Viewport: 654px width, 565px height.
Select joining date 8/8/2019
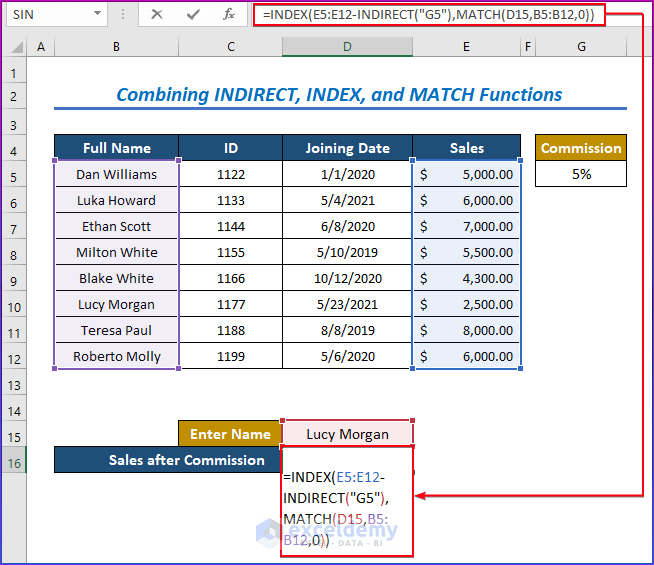[x=347, y=330]
